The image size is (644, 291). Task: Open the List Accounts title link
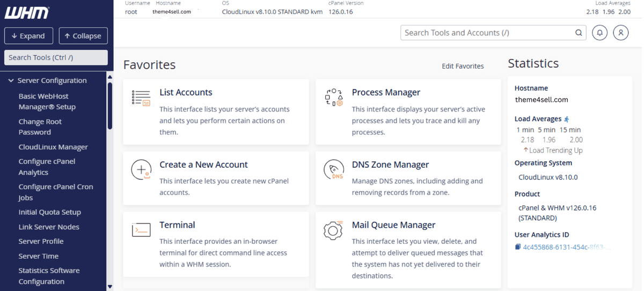(186, 92)
